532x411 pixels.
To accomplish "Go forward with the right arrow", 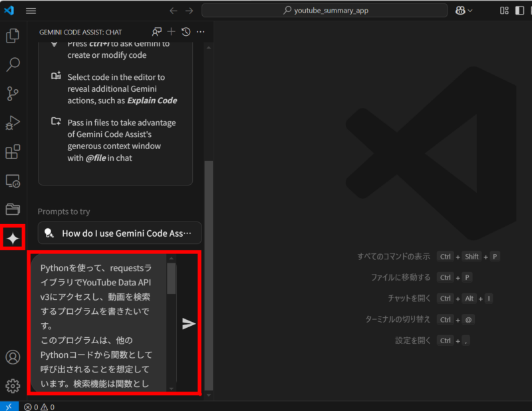I will pos(190,11).
